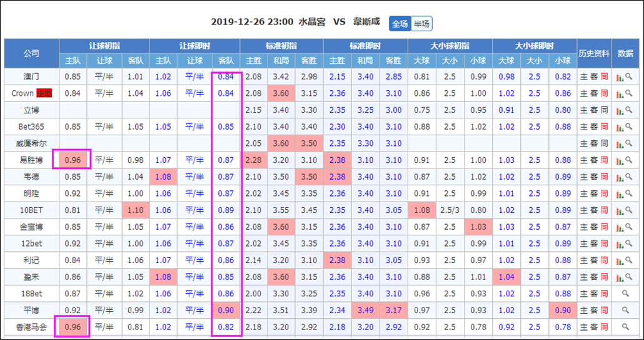The image size is (644, 340).
Task: Click 平博 highlighted live draw odds 3.49
Action: pos(365,311)
